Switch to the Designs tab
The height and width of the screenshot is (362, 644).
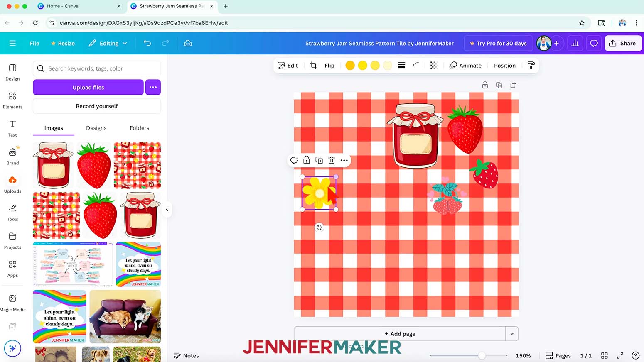pos(96,128)
